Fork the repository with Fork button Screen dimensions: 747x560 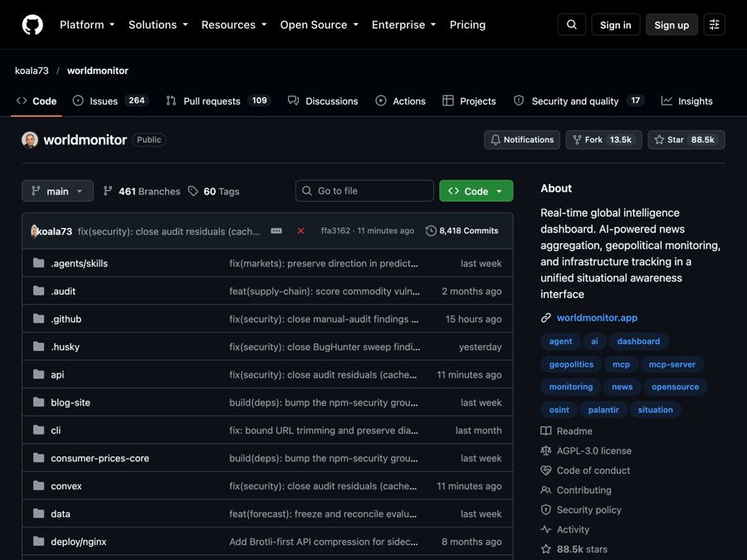click(603, 140)
